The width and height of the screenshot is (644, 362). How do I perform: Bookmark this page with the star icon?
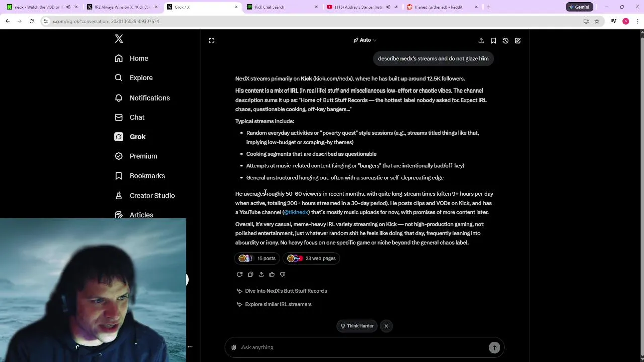pyautogui.click(x=597, y=21)
